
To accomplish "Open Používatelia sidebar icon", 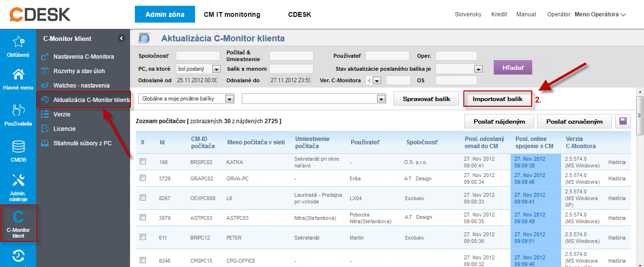I will (18, 110).
